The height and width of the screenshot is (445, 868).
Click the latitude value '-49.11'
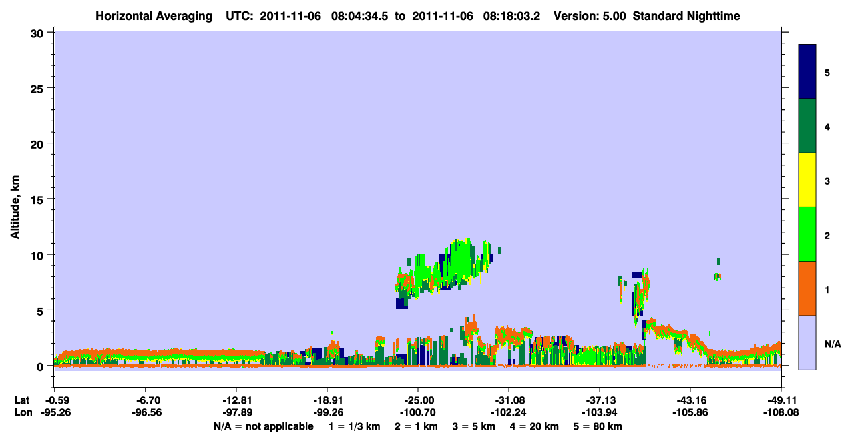781,400
